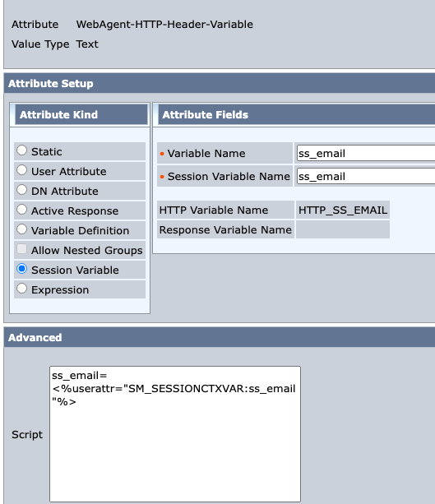The width and height of the screenshot is (435, 504).
Task: Pick the Active Response attribute kind
Action: coord(22,210)
